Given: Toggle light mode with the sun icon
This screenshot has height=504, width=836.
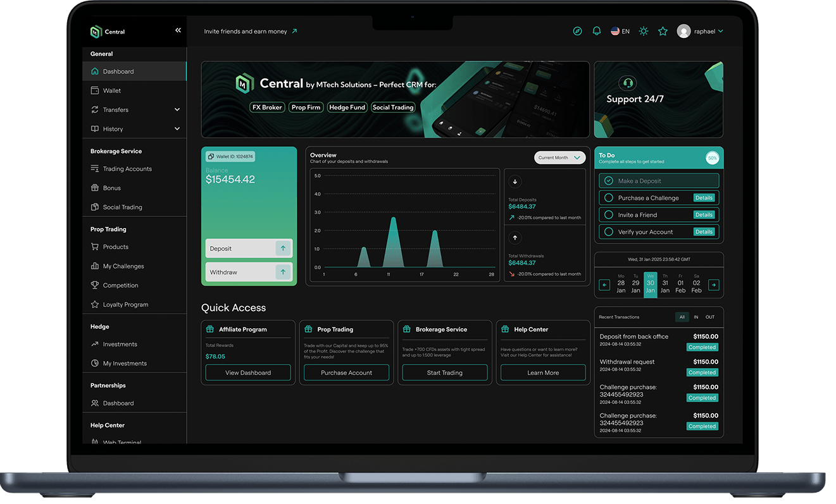Looking at the screenshot, I should (644, 31).
